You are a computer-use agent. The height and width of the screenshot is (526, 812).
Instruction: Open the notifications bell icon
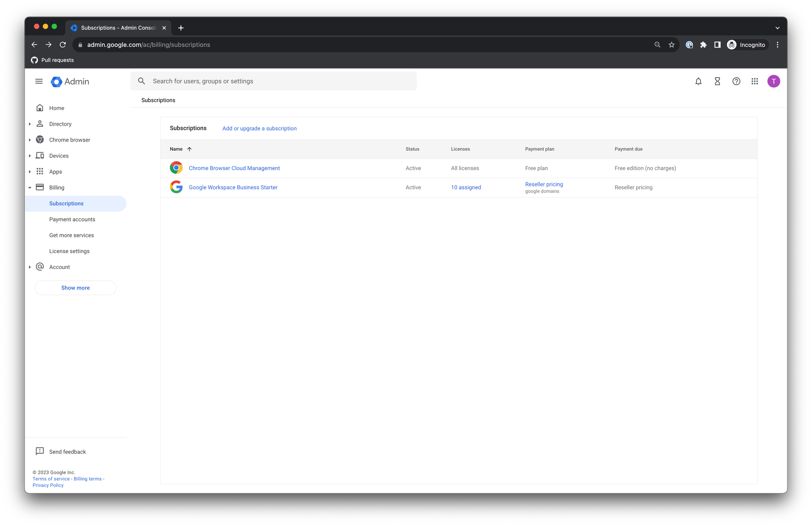coord(698,81)
